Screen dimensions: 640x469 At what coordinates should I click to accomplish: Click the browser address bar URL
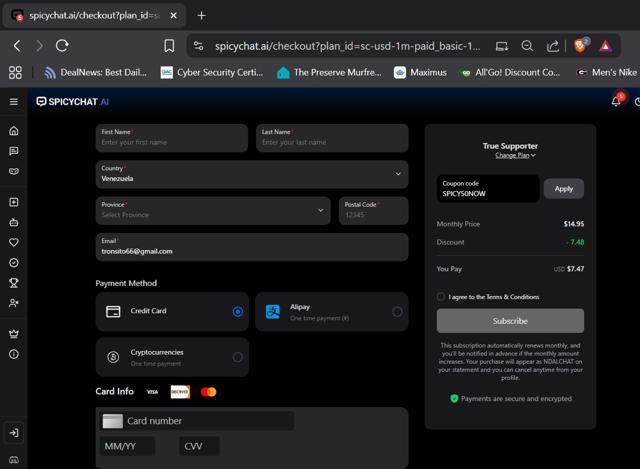click(x=347, y=46)
